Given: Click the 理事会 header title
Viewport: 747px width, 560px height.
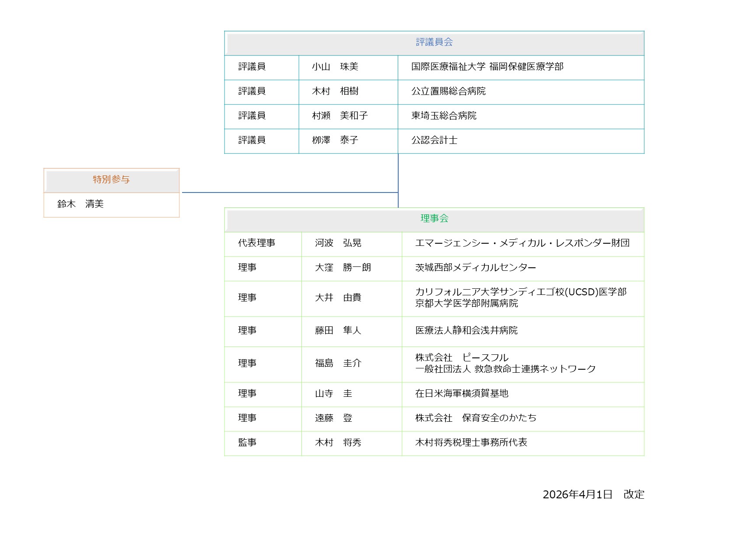Looking at the screenshot, I should tap(434, 219).
